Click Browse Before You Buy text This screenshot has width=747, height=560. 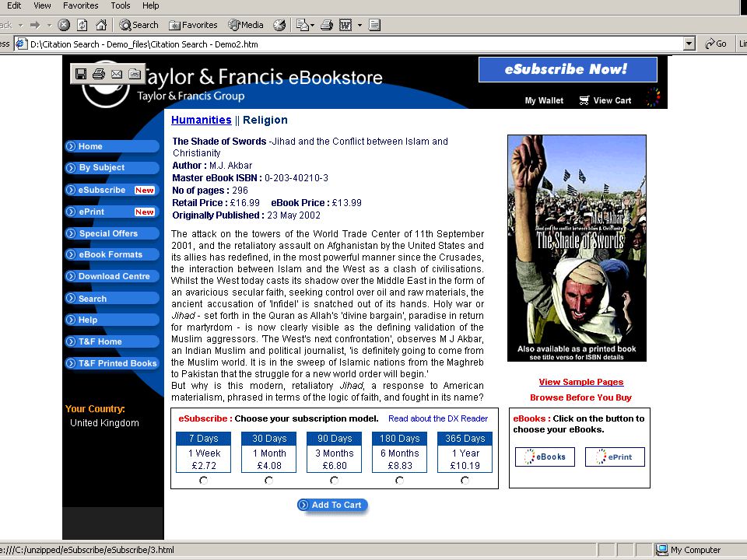[x=580, y=397]
